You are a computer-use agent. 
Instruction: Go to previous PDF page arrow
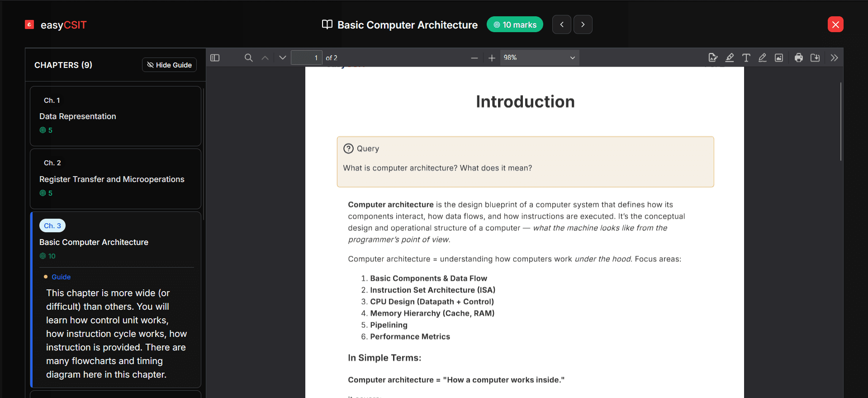(x=265, y=58)
